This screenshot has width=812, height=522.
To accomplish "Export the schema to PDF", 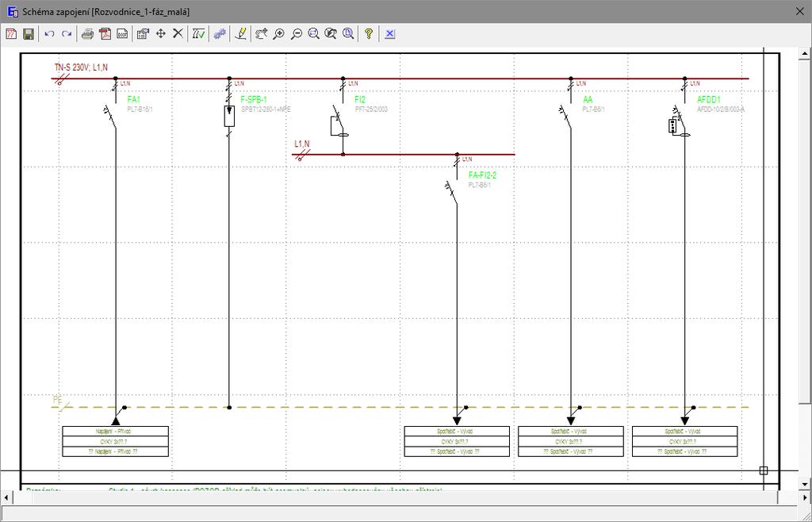I will tap(105, 33).
